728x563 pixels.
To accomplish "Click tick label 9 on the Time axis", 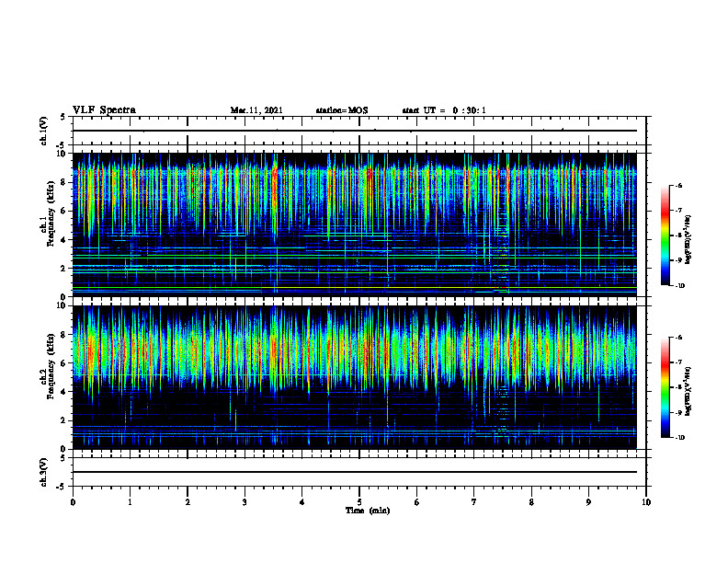I will [588, 502].
